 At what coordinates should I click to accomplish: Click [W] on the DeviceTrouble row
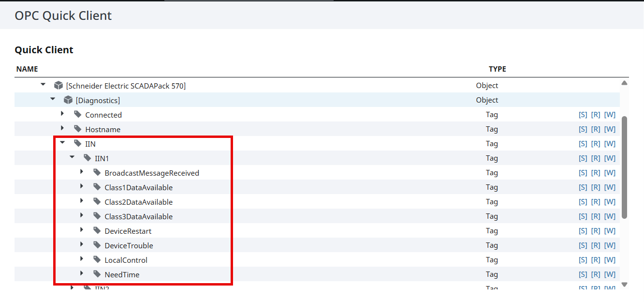click(x=610, y=245)
